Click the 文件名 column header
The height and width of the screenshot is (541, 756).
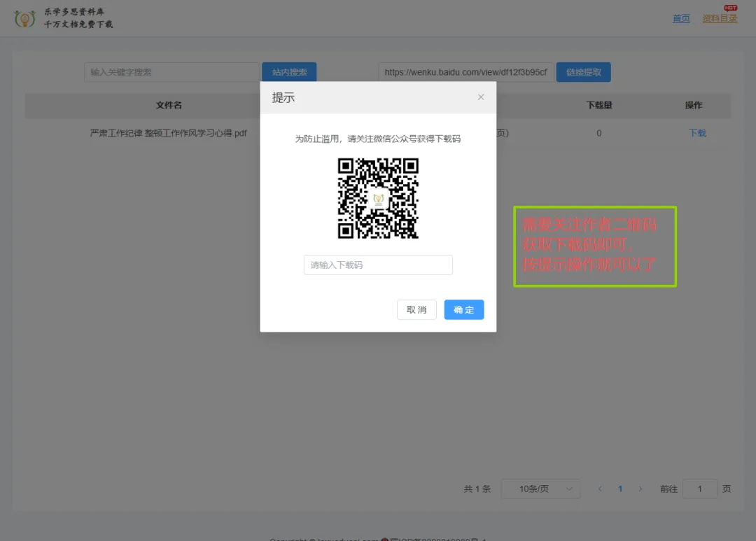(x=169, y=105)
